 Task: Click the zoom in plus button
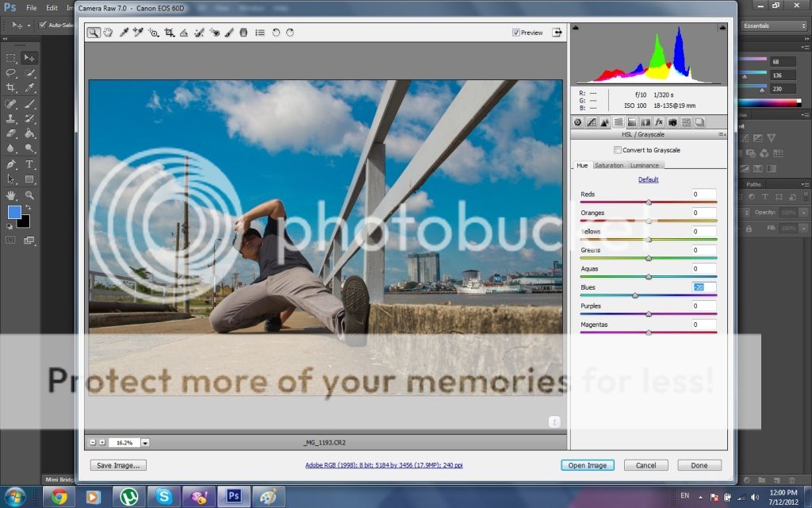[x=102, y=443]
